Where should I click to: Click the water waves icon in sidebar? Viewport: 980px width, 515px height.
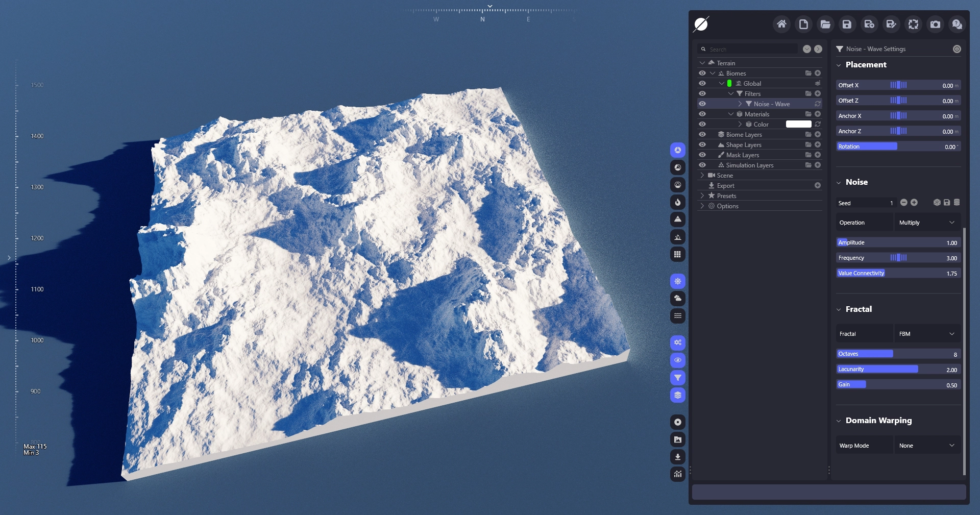677,316
